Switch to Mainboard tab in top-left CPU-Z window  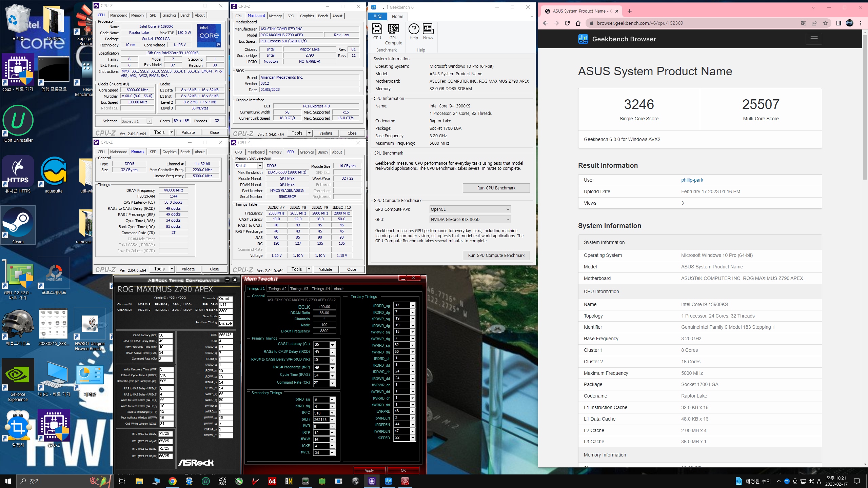point(119,15)
